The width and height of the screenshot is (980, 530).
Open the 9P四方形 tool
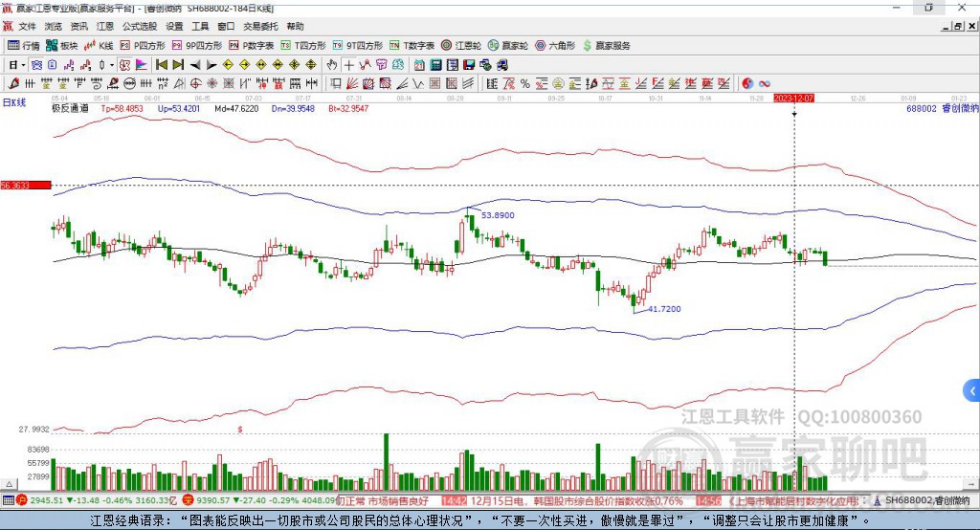[197, 46]
